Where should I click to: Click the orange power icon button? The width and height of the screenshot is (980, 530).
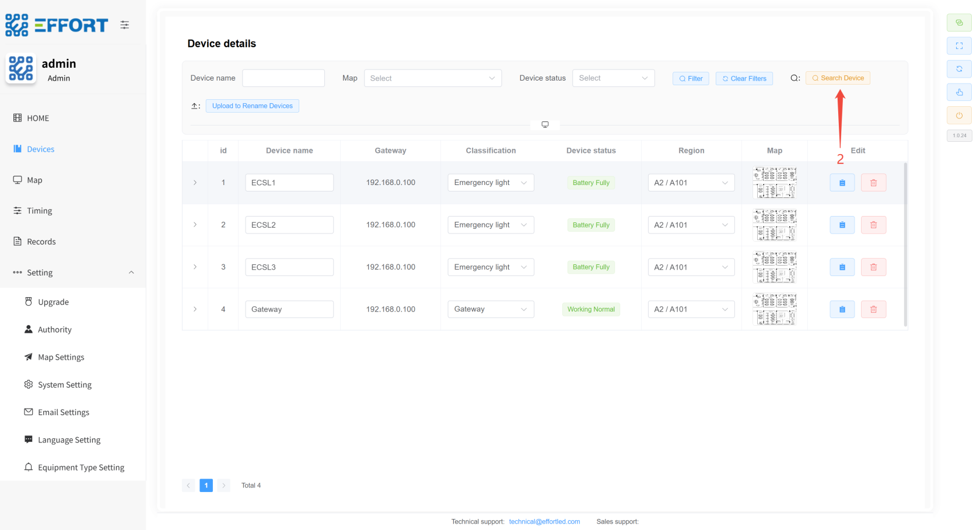coord(959,116)
